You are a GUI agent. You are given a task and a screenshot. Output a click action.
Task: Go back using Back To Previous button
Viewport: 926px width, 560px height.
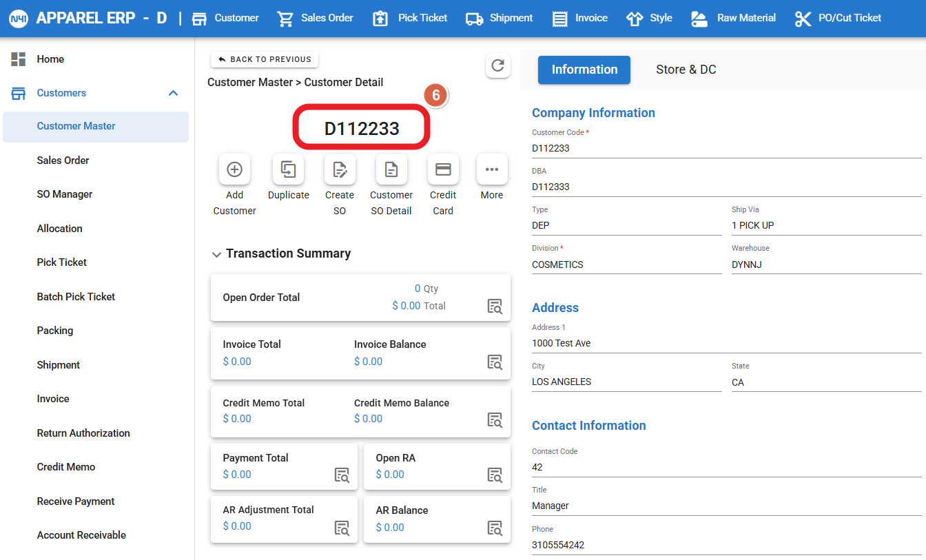265,59
